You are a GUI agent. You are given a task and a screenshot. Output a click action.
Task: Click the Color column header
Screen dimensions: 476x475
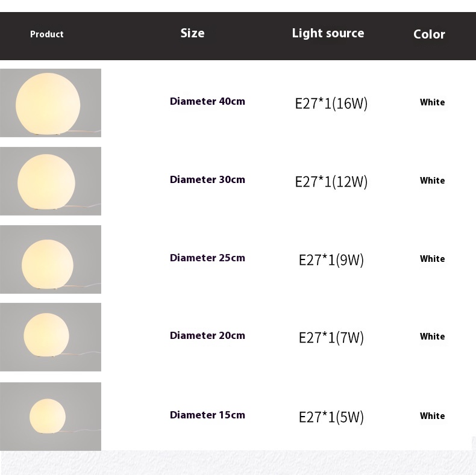(x=429, y=34)
